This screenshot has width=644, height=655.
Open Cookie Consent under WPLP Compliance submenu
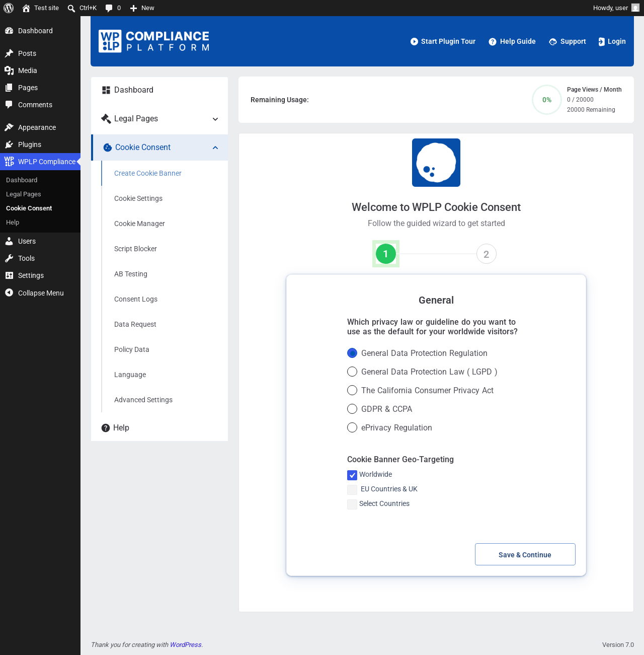pyautogui.click(x=29, y=208)
